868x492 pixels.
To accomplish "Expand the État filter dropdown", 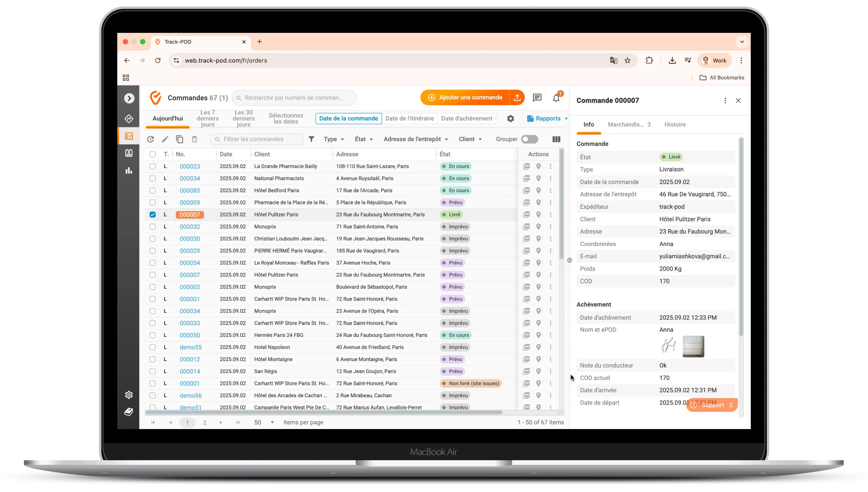I will coord(364,139).
